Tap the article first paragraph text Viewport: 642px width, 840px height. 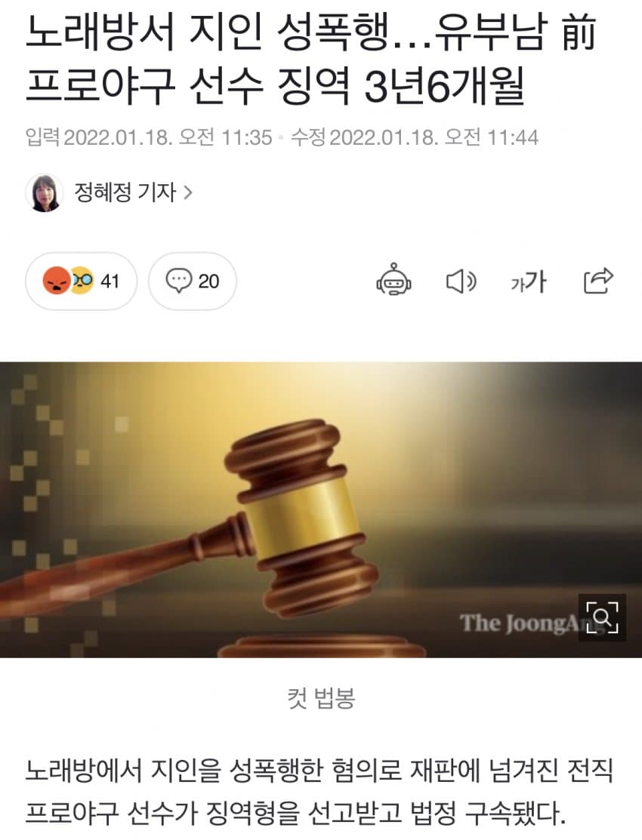pyautogui.click(x=319, y=792)
